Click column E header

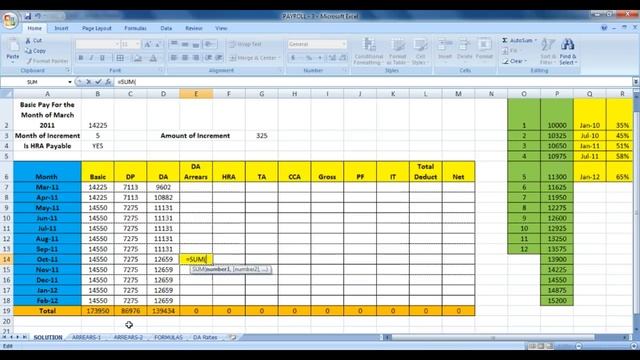196,94
